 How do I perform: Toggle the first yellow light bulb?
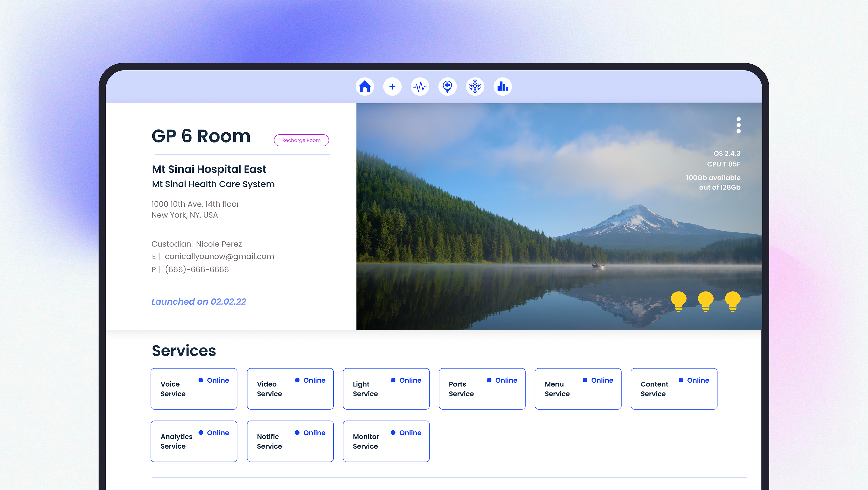point(679,301)
